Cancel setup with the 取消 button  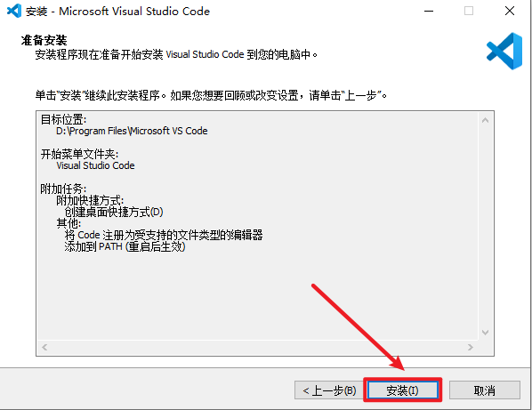[x=485, y=390]
